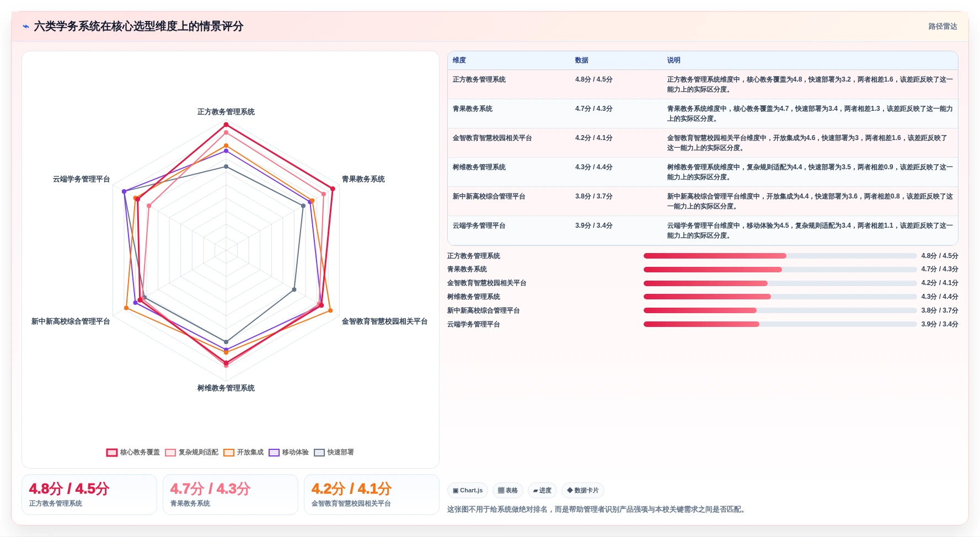Screen dimensions: 980x537
Task: Click the 金智教育智慧校园相关平台 progress bar
Action: coord(780,283)
